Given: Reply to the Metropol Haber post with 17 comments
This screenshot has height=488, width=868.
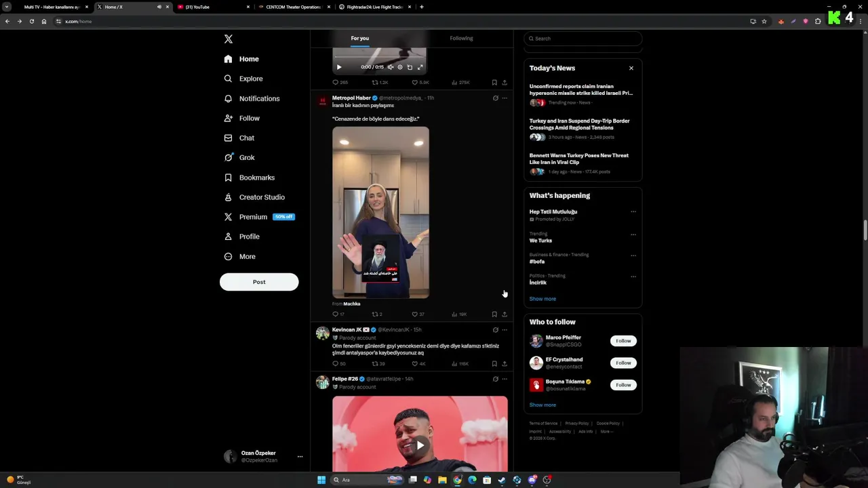Looking at the screenshot, I should [x=338, y=314].
